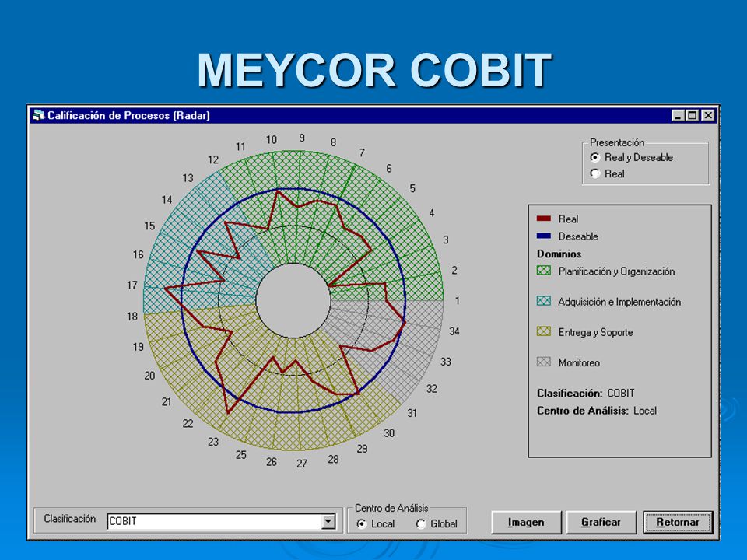The width and height of the screenshot is (747, 560).
Task: Click the Imagen button
Action: (526, 523)
